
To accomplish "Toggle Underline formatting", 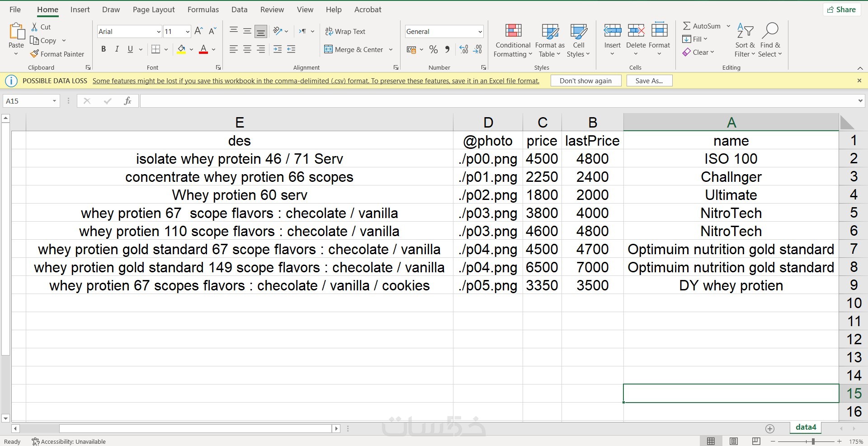I will pyautogui.click(x=130, y=49).
